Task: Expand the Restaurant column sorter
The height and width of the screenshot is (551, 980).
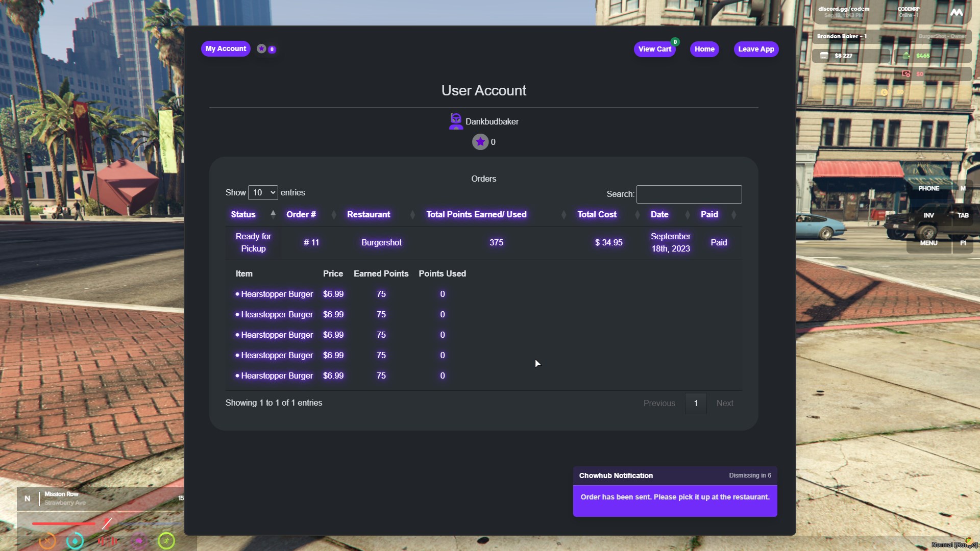Action: click(x=411, y=215)
